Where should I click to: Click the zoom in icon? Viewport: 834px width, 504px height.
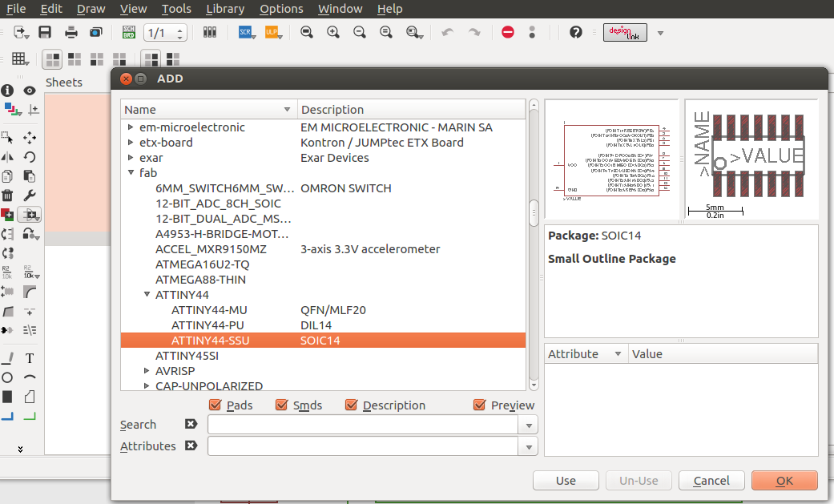333,33
